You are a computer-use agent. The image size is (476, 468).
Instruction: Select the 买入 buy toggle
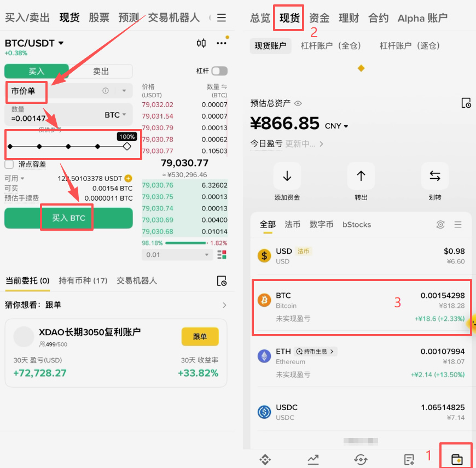pyautogui.click(x=37, y=71)
